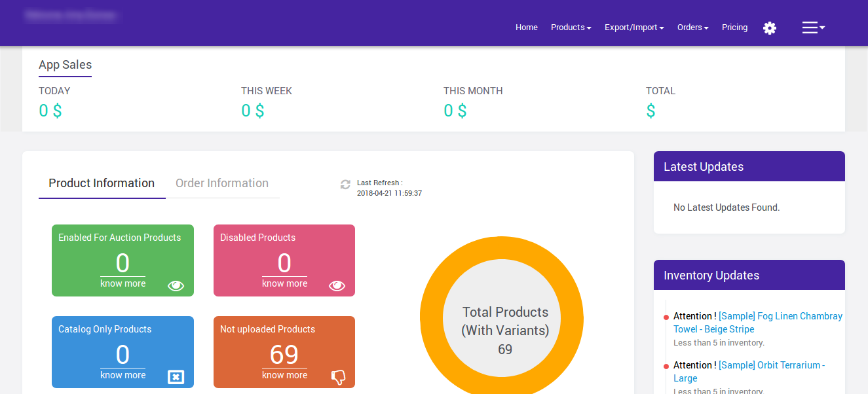Click the refresh icon next to Last Refresh
The height and width of the screenshot is (394, 868).
click(x=345, y=185)
